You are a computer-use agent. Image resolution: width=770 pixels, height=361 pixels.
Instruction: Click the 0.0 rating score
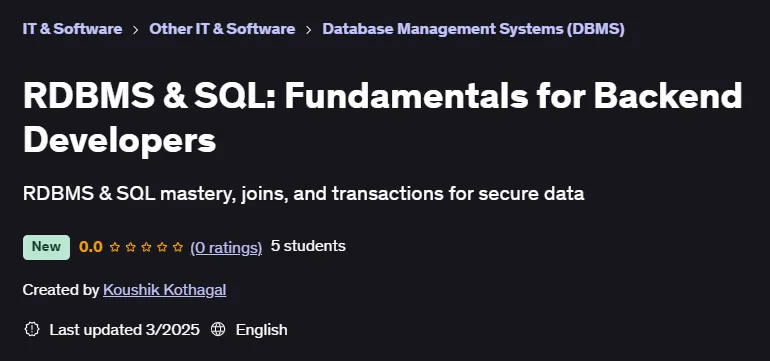[x=90, y=247]
